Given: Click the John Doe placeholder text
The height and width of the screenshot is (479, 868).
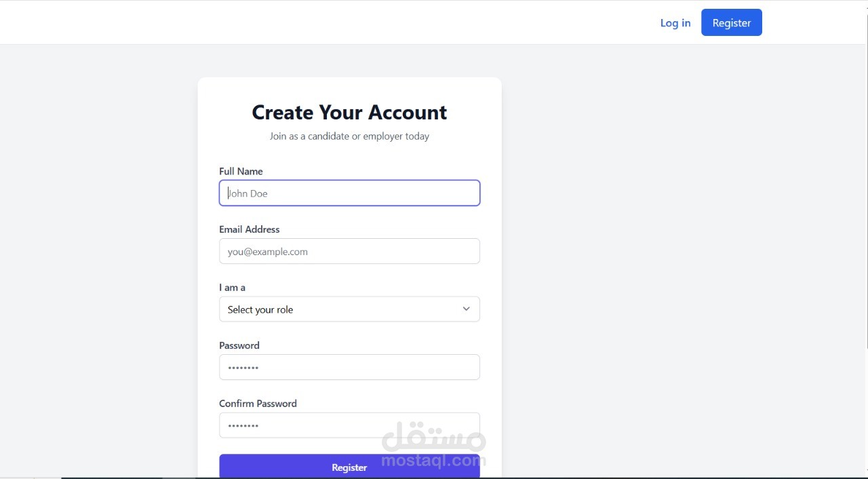Looking at the screenshot, I should (x=248, y=193).
